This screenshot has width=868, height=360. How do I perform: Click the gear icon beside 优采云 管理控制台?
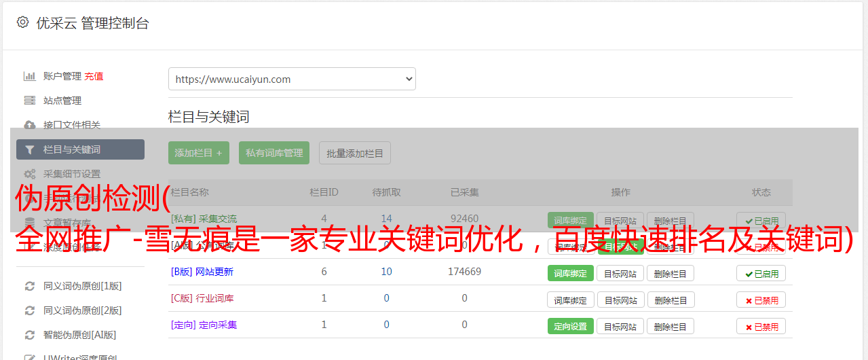(22, 22)
